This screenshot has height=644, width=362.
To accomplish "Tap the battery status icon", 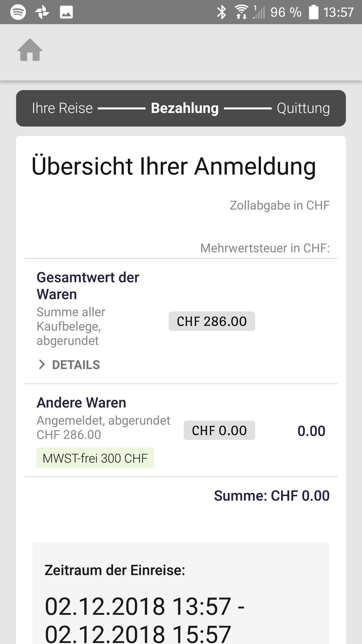I will click(313, 12).
